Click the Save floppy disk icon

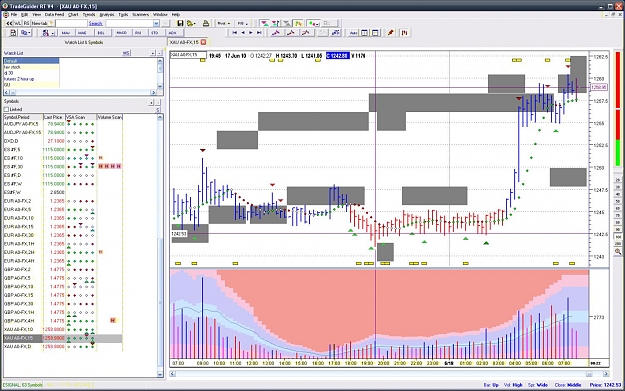click(x=180, y=23)
